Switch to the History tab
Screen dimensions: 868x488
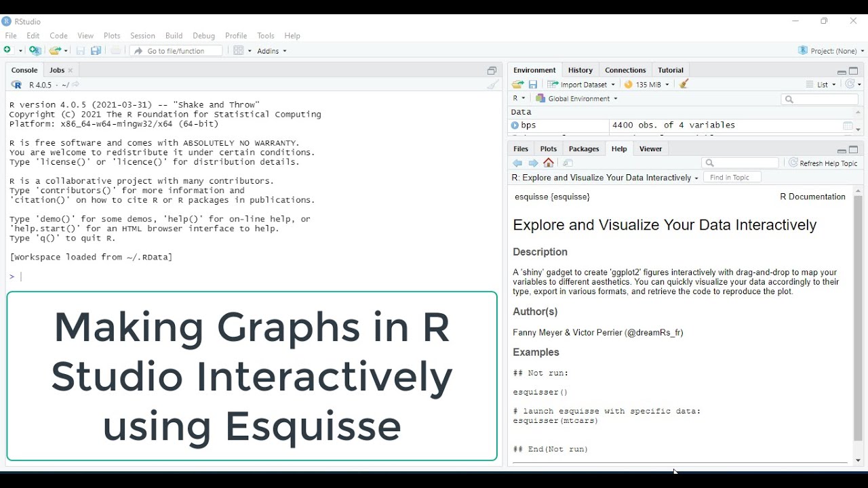click(x=580, y=70)
